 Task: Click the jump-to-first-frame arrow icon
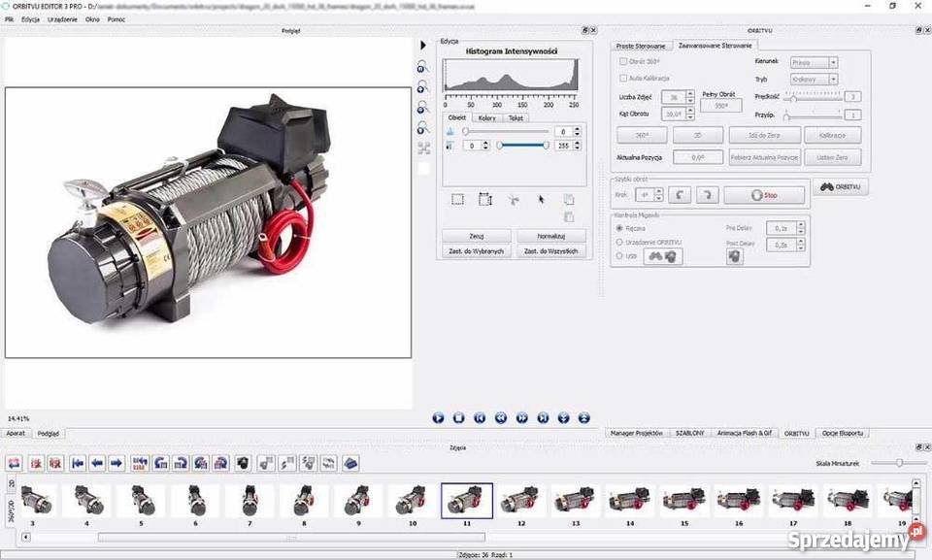coord(78,463)
